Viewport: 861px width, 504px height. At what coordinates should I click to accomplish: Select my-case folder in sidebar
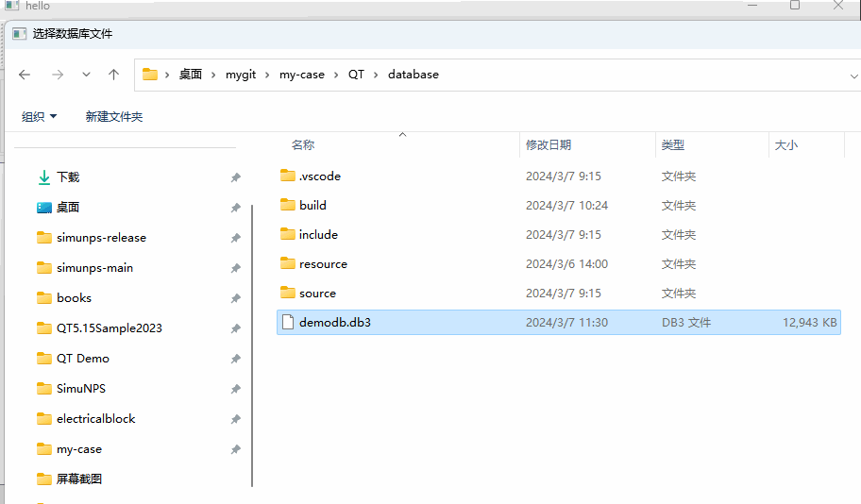click(79, 449)
